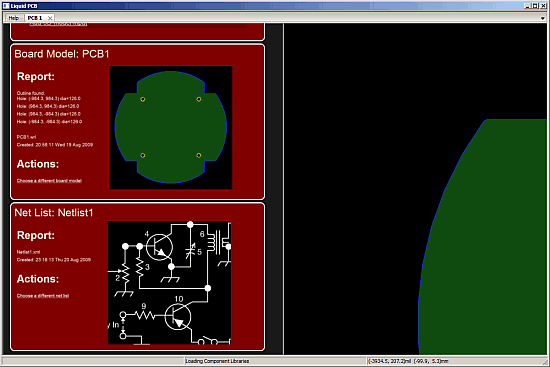Click the top-right yellow hole on board preview
The width and height of the screenshot is (550, 367).
199,99
